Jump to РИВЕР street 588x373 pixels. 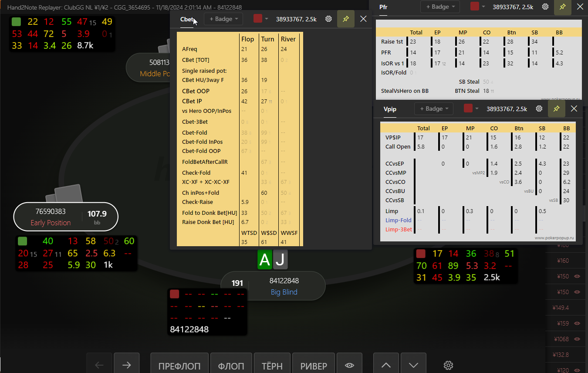coord(314,365)
